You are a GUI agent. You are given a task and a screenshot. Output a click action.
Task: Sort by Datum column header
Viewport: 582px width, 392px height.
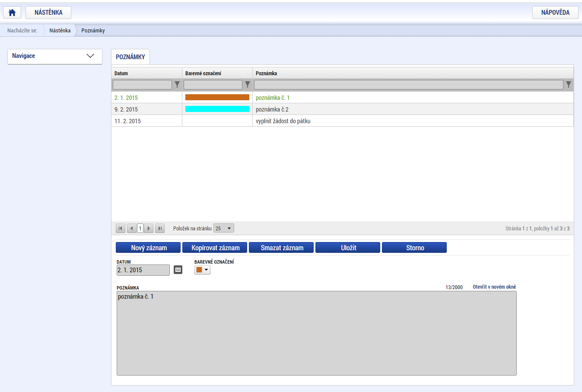pyautogui.click(x=146, y=73)
